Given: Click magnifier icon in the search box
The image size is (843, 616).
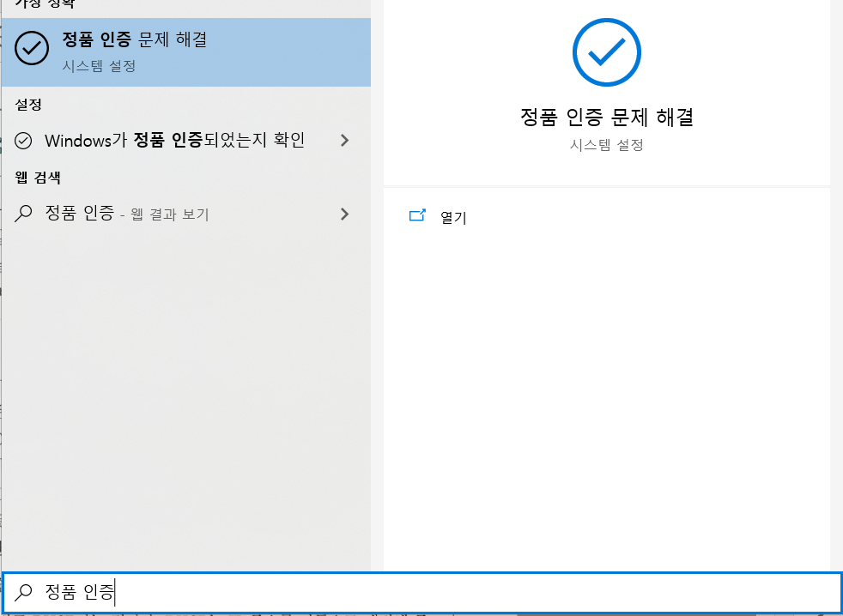Looking at the screenshot, I should tap(23, 592).
